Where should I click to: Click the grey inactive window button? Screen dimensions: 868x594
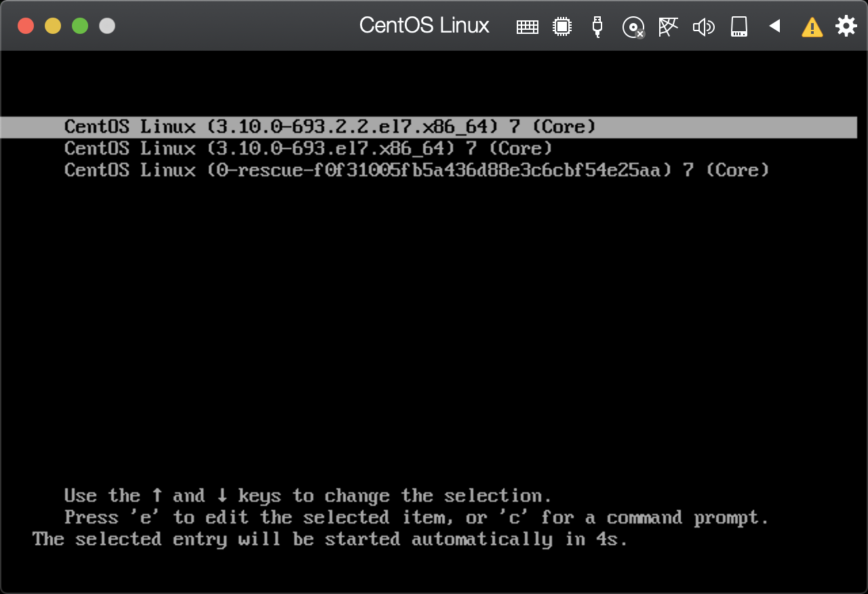(x=106, y=25)
